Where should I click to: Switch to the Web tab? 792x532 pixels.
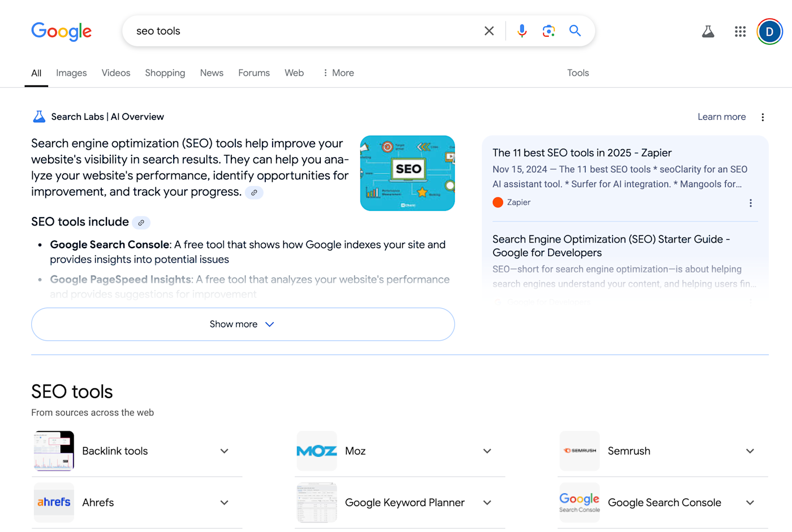click(x=294, y=73)
